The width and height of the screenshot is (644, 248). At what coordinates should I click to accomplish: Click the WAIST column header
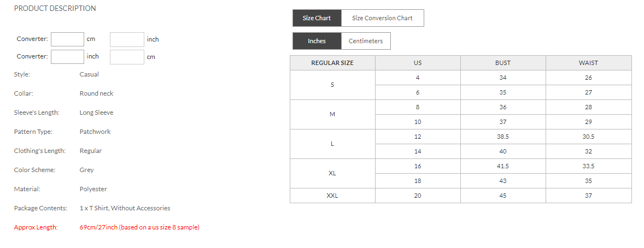click(588, 63)
